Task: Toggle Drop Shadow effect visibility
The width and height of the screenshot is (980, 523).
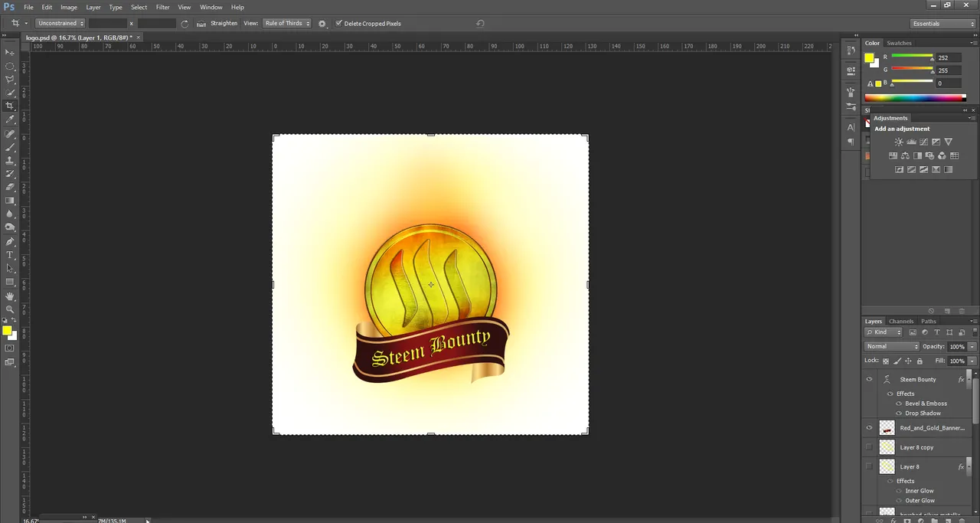Action: pyautogui.click(x=899, y=413)
